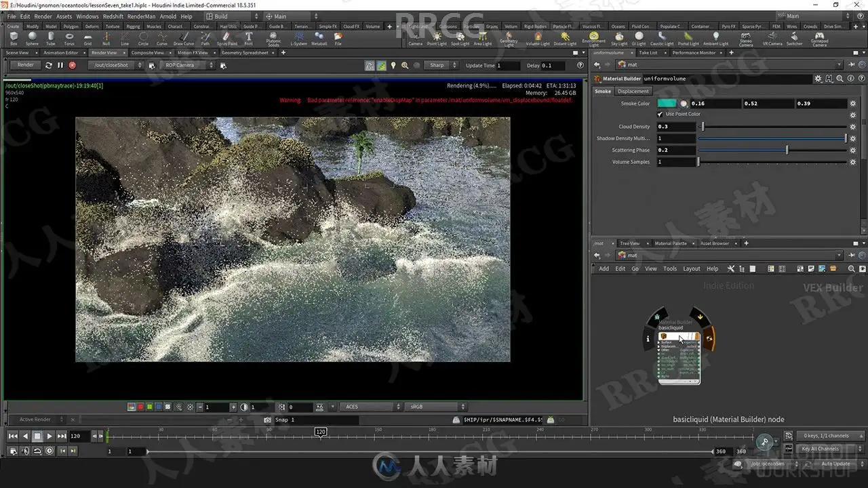Switch to the Displacement tab
The image size is (868, 488).
(x=633, y=91)
